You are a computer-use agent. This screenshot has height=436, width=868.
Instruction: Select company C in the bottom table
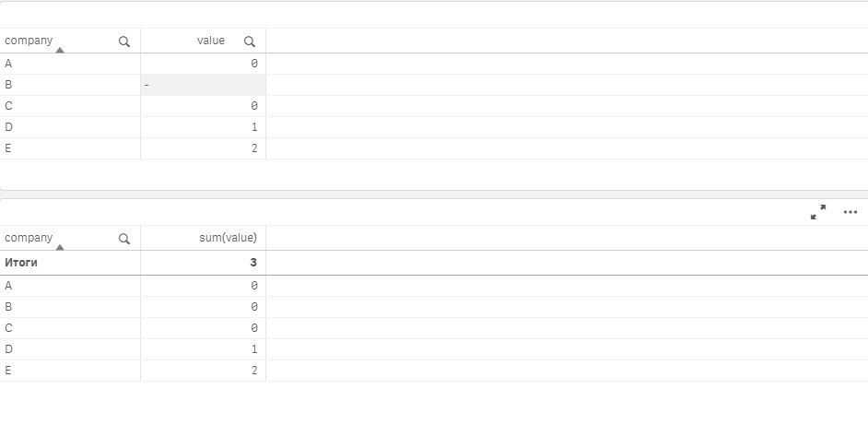click(70, 328)
